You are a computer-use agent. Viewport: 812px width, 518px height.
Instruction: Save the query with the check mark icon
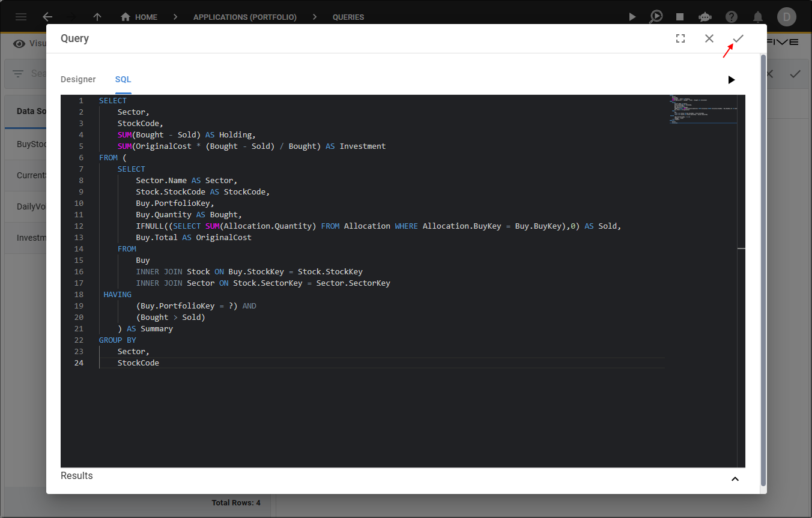(738, 38)
